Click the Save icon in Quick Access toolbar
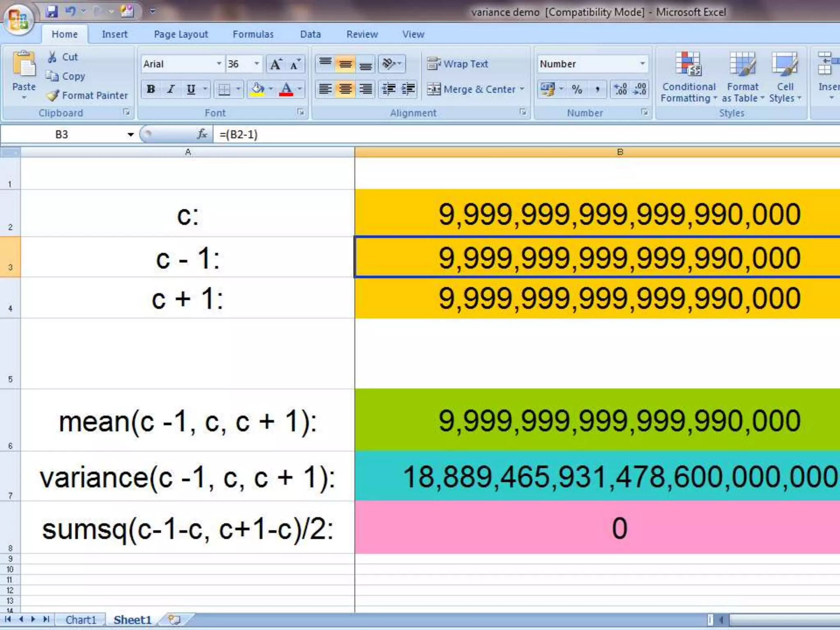840x630 pixels. point(52,11)
